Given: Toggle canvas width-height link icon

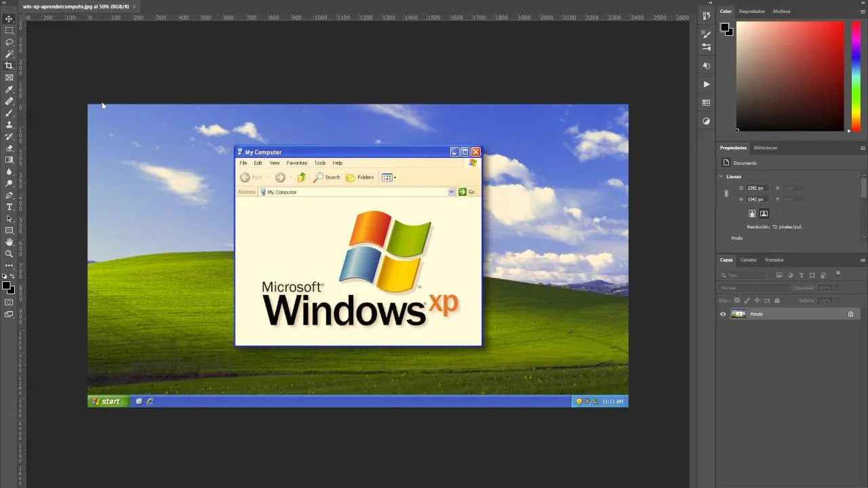Looking at the screenshot, I should click(726, 193).
